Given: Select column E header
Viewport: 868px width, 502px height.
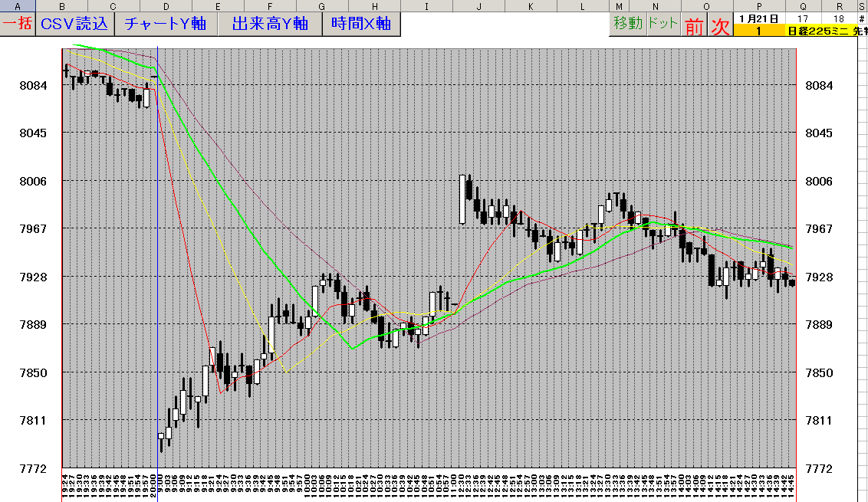Looking at the screenshot, I should click(x=218, y=6).
